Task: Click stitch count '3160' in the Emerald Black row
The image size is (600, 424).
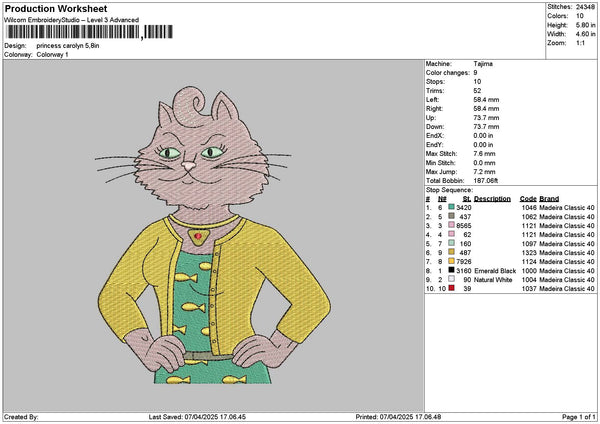Action: pyautogui.click(x=464, y=271)
